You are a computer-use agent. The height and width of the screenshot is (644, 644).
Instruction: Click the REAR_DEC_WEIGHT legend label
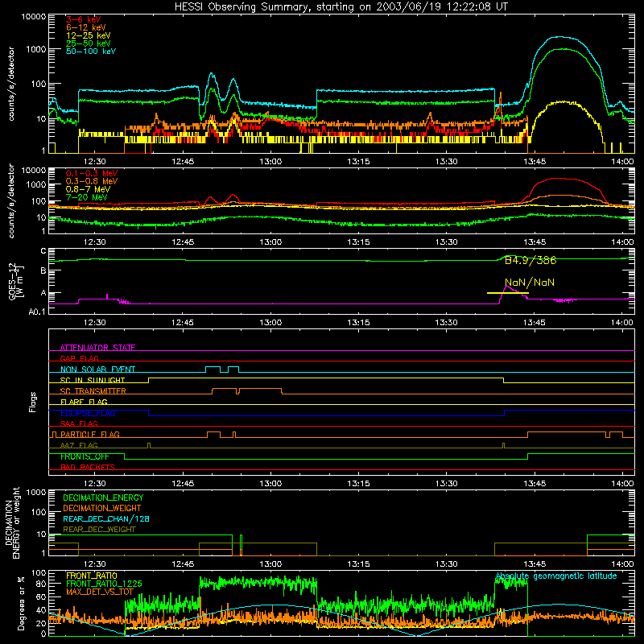click(99, 530)
